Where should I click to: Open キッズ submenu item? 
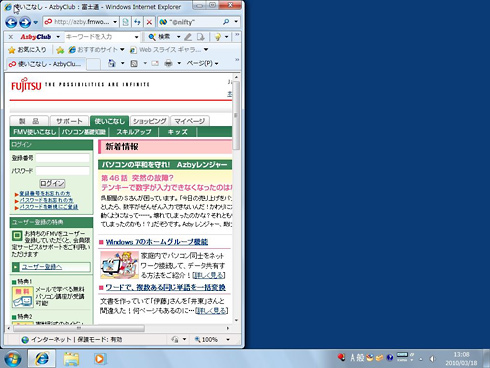178,132
